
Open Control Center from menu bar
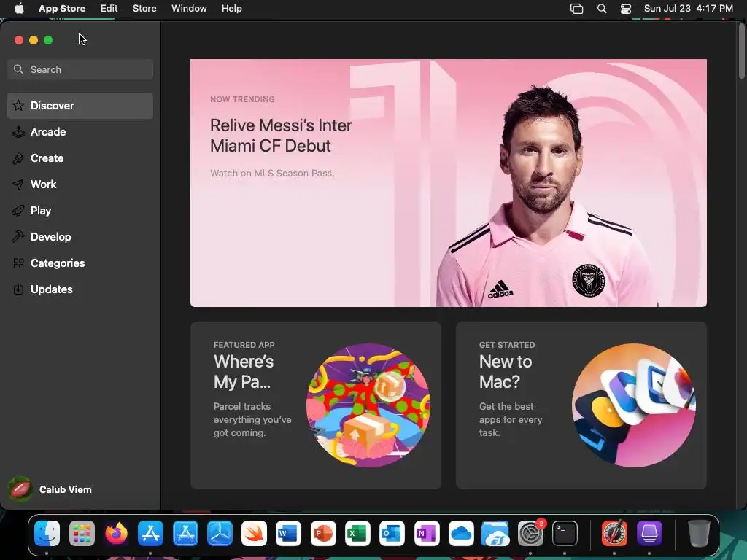point(626,9)
